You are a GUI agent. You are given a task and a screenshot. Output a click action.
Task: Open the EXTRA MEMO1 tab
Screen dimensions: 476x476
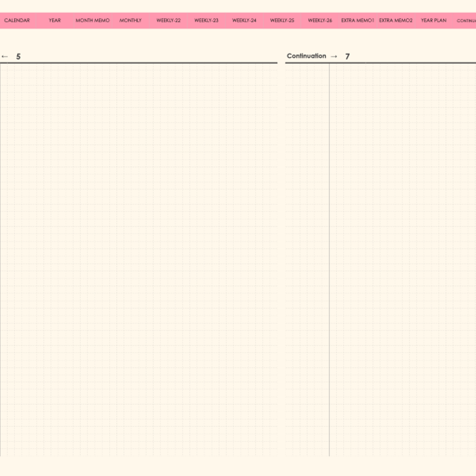coord(358,20)
